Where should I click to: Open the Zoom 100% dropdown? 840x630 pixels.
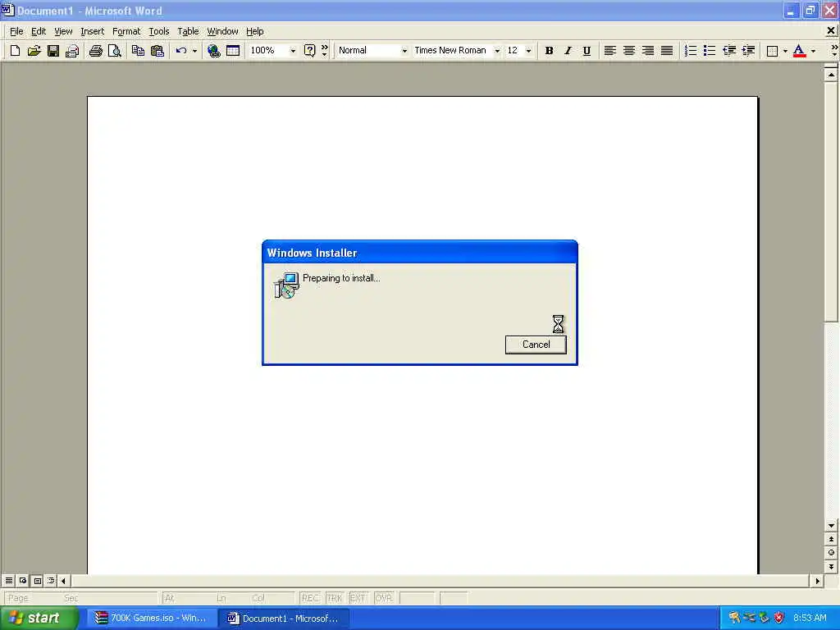pyautogui.click(x=293, y=51)
